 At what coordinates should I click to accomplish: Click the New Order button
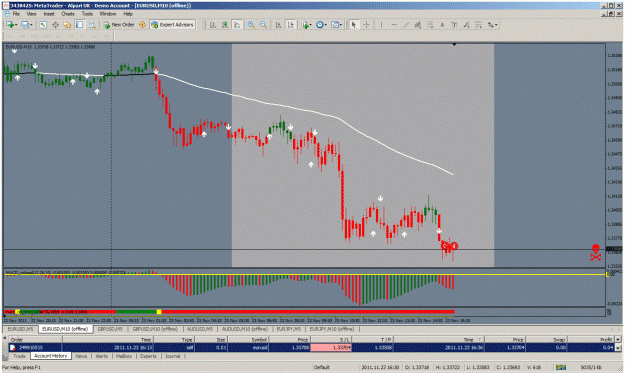[x=119, y=25]
